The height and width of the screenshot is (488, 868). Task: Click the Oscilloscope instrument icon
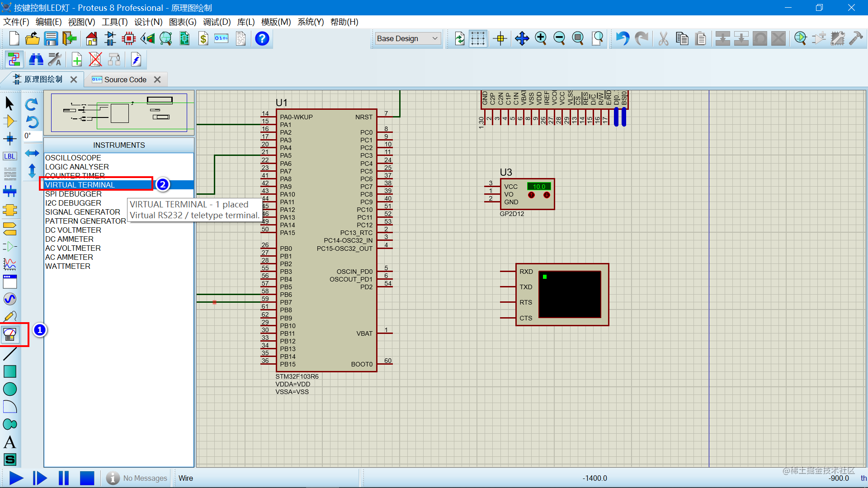(x=73, y=157)
